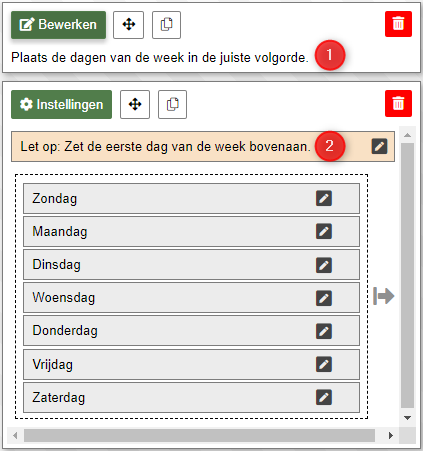
Task: Click the horizontal scrollbar right arrow
Action: (391, 435)
